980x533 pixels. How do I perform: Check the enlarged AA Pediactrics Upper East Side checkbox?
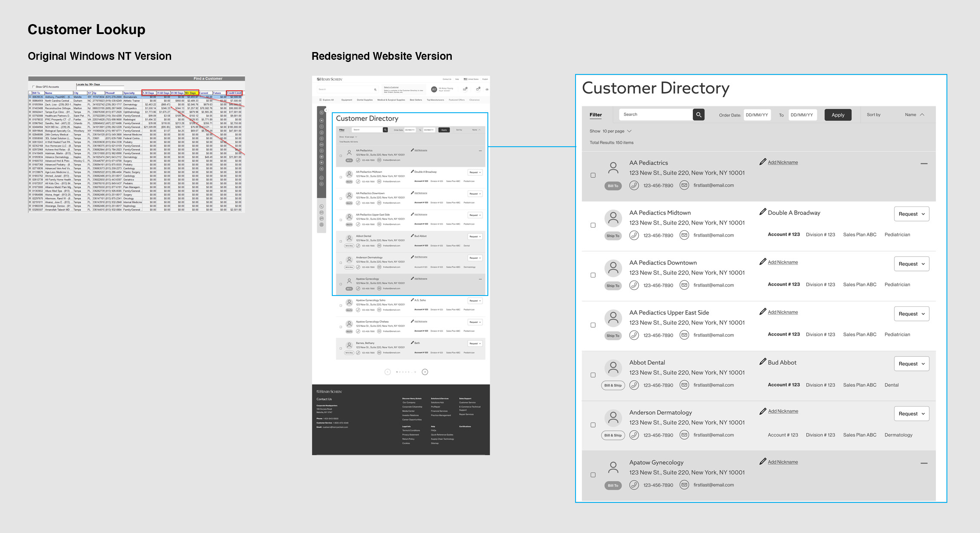593,325
